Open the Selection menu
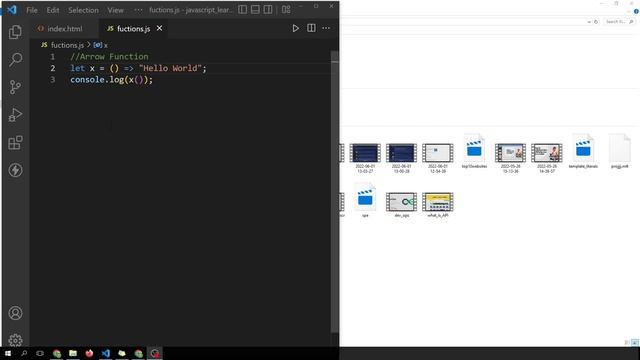Viewport: 640px width, 360px height. pyautogui.click(x=83, y=10)
